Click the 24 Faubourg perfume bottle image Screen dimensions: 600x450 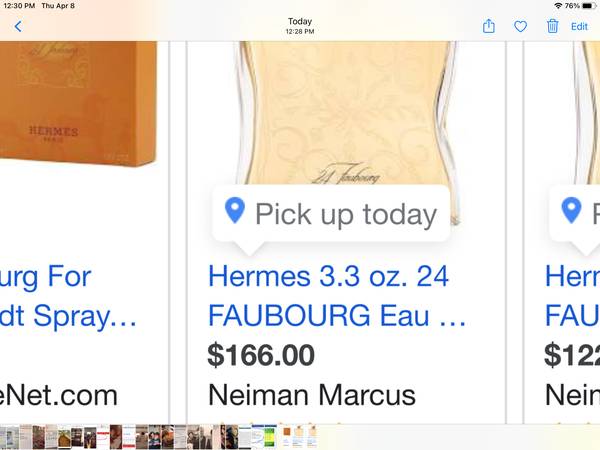click(x=346, y=113)
